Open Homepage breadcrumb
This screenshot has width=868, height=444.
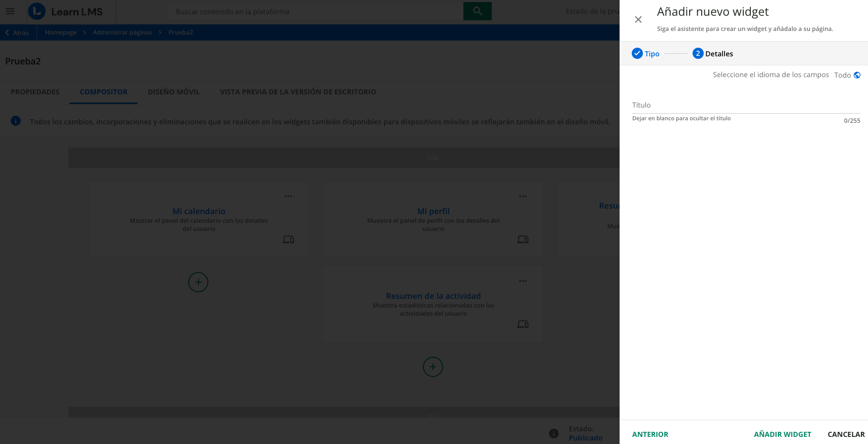click(61, 32)
